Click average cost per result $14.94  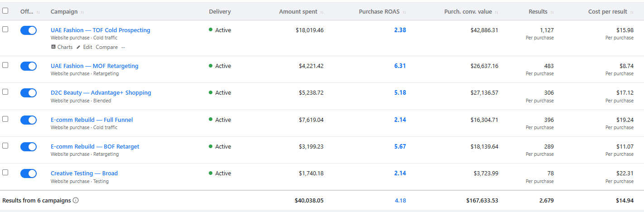(x=625, y=200)
